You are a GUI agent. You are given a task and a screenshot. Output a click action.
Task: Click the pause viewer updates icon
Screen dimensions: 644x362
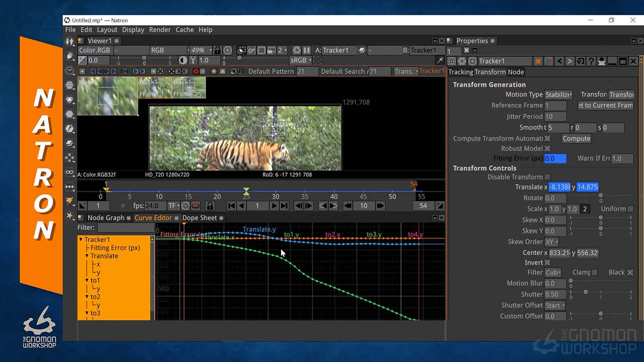(306, 50)
